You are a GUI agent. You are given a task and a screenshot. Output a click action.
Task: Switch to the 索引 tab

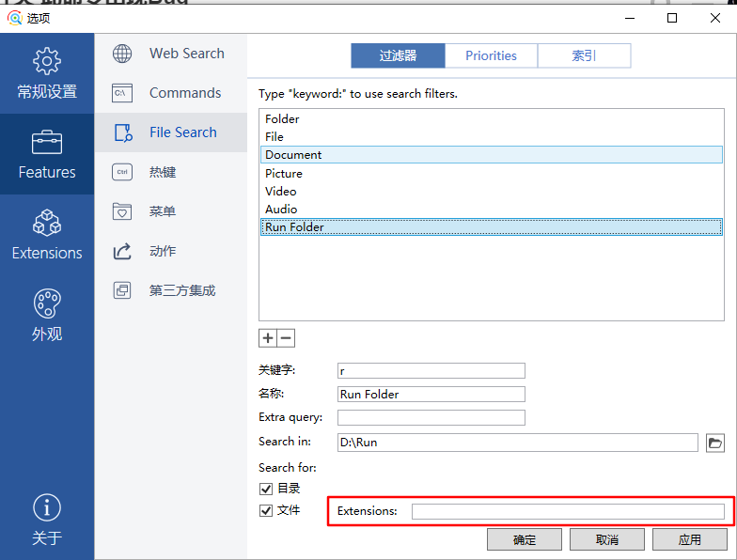click(584, 55)
